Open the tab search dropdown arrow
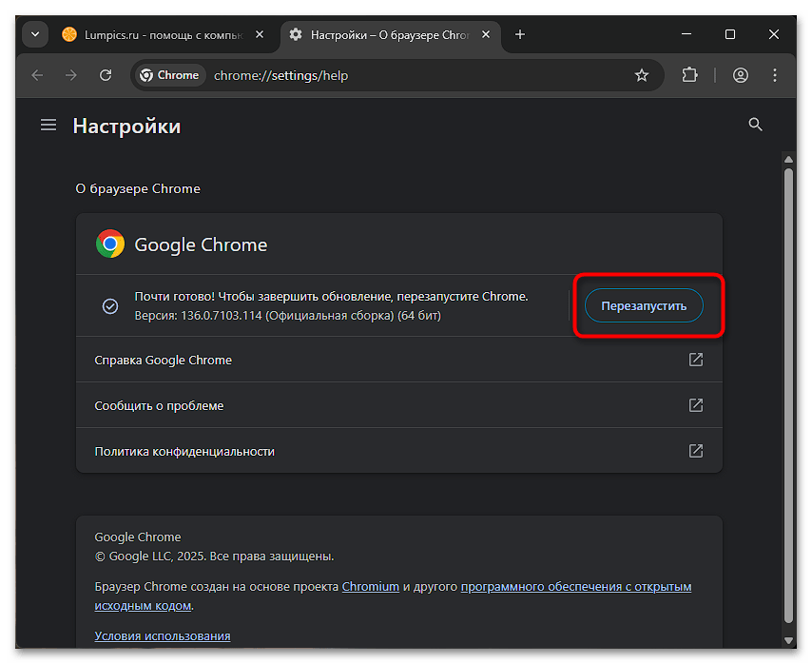The image size is (812, 664). tap(35, 34)
